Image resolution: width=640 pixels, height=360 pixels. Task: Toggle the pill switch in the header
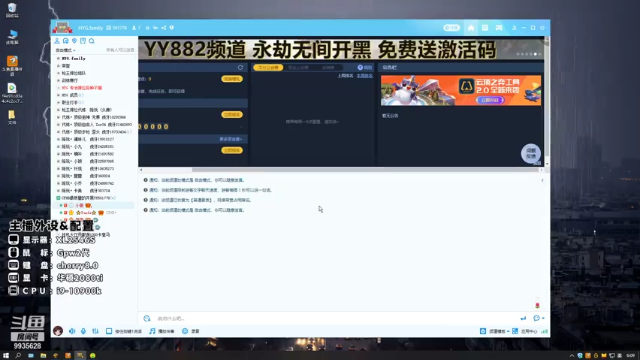coord(451,28)
